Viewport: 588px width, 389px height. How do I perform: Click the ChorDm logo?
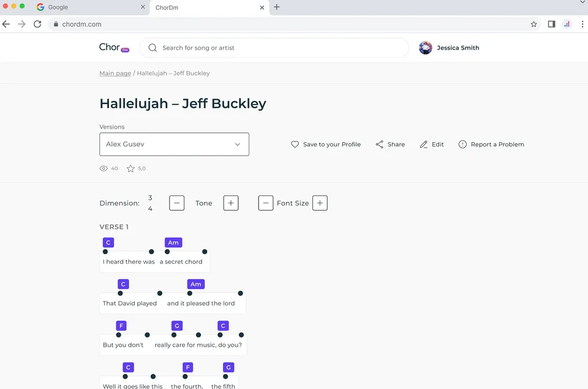click(114, 48)
